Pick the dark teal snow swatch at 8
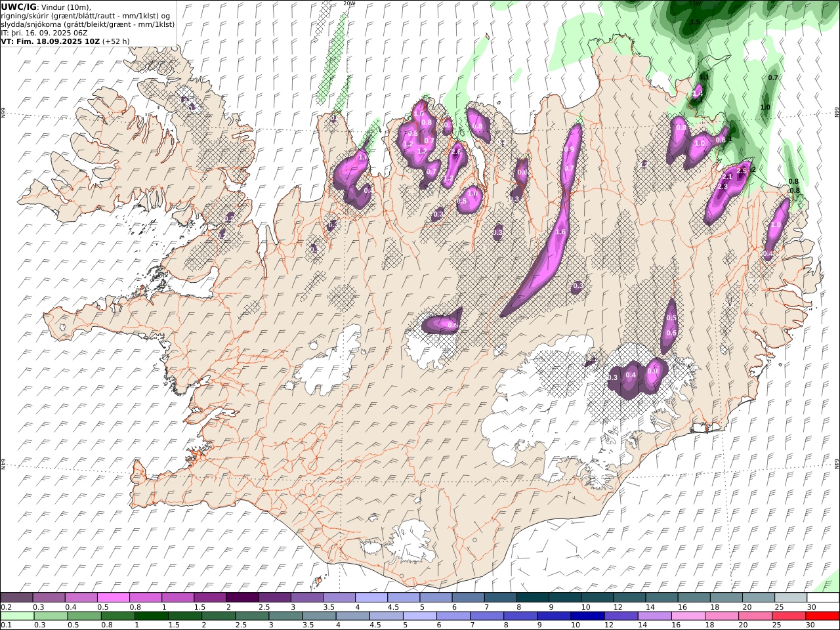The height and width of the screenshot is (630, 840). (532, 597)
